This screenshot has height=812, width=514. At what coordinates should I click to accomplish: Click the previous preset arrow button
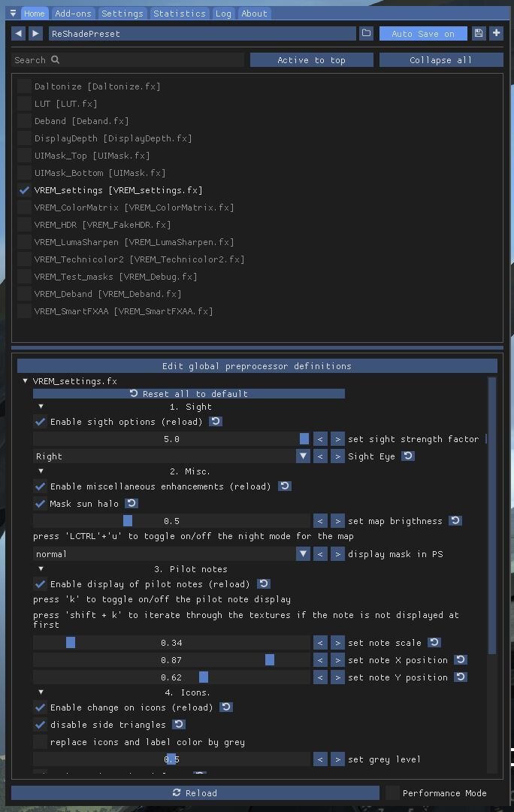(19, 33)
